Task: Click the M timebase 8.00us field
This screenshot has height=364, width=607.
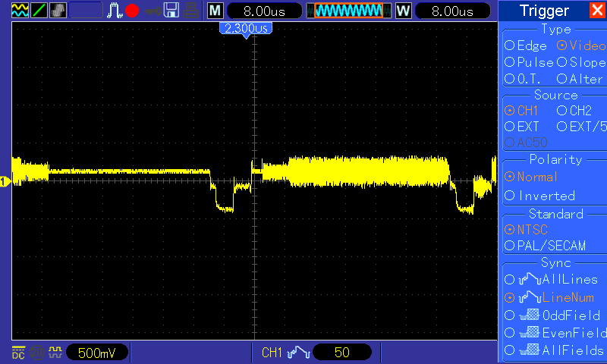Action: [264, 11]
